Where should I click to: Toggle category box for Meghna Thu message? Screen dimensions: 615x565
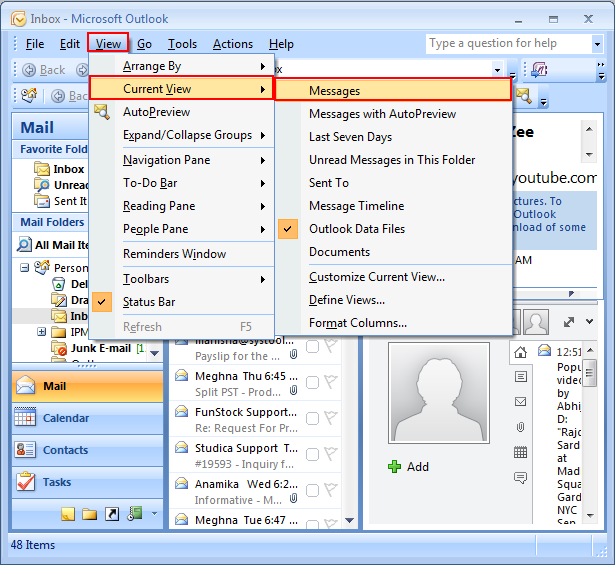pos(312,383)
